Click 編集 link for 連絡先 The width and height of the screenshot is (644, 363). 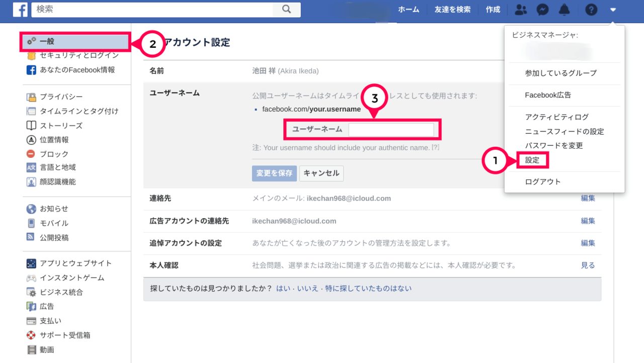pos(588,198)
